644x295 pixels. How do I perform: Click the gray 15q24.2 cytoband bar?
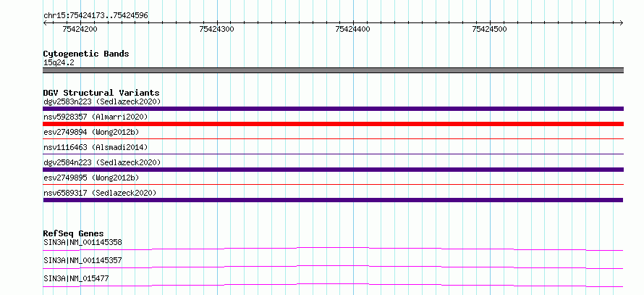[x=333, y=70]
